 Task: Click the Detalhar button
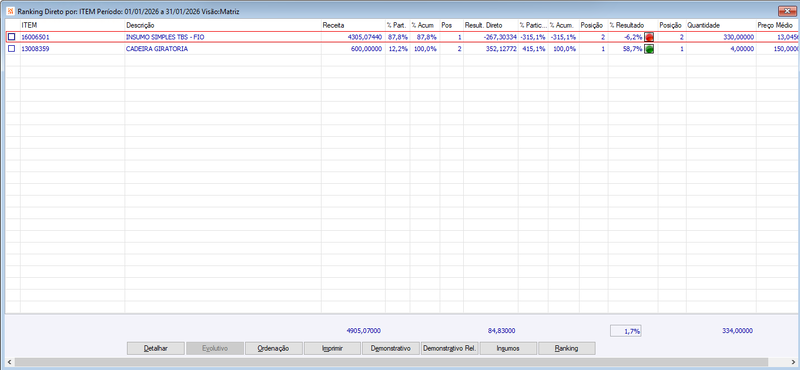[x=155, y=348]
